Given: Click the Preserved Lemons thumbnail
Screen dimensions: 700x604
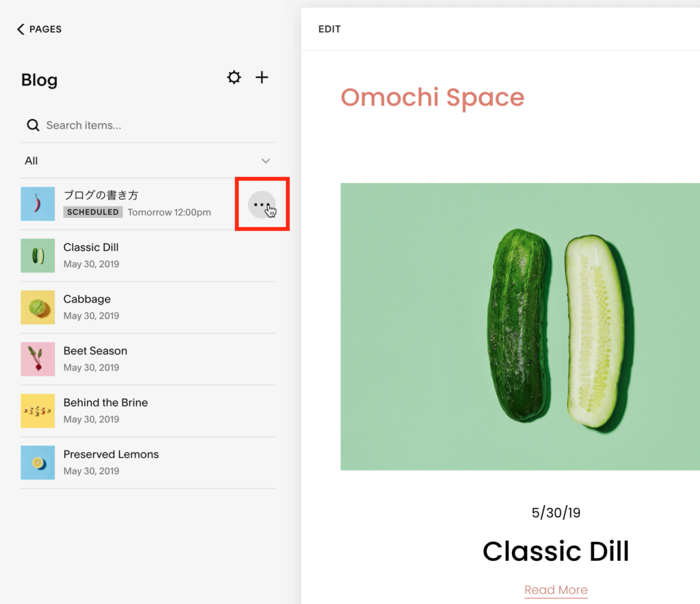Looking at the screenshot, I should pos(38,463).
